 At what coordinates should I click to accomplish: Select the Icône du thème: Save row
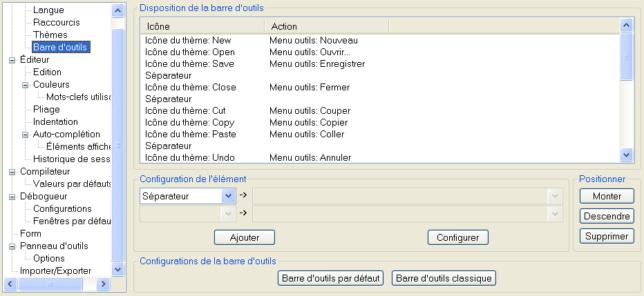379,64
